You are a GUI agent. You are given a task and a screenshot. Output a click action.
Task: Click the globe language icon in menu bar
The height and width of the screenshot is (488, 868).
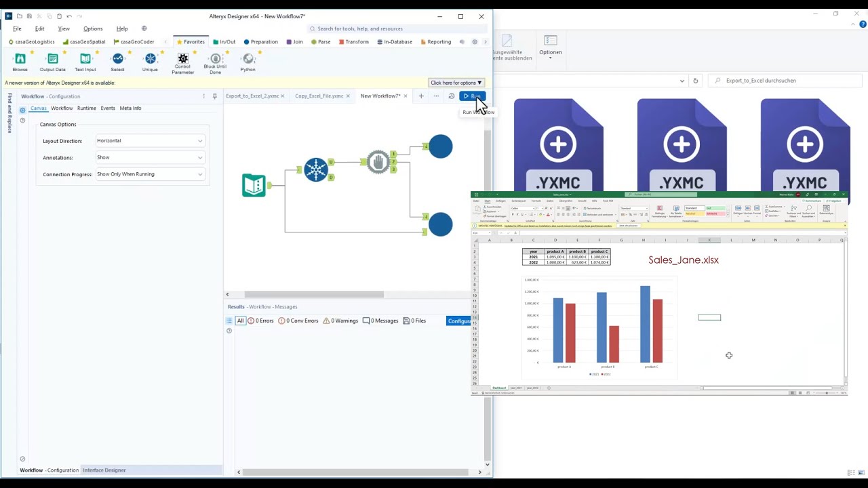tap(144, 28)
